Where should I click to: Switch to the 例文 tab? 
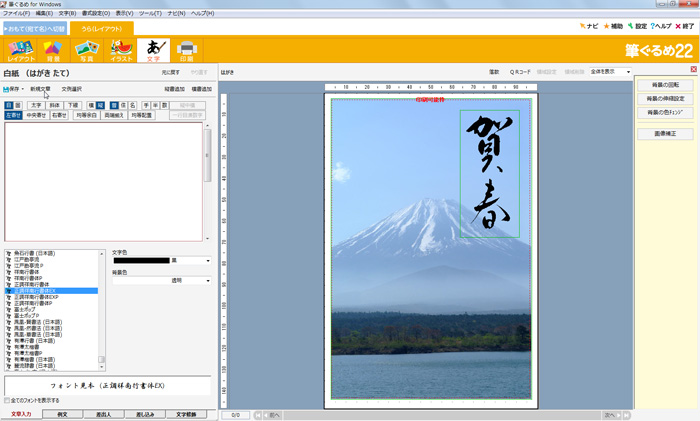point(63,413)
